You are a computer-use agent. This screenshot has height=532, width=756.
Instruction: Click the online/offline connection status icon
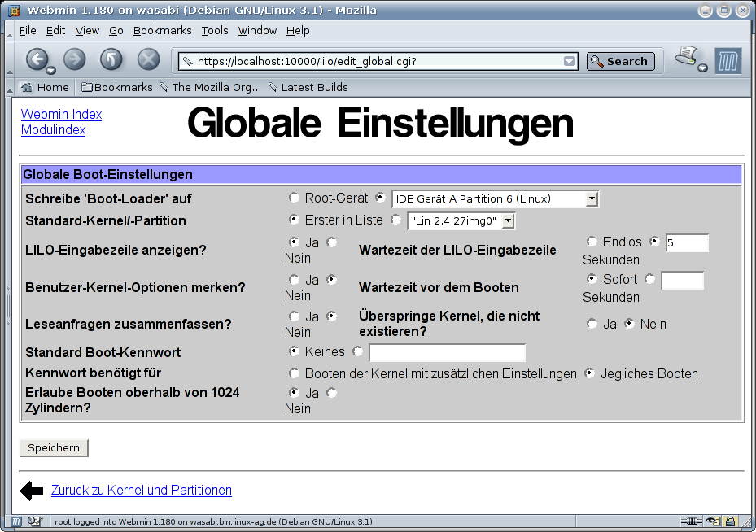coord(692,521)
